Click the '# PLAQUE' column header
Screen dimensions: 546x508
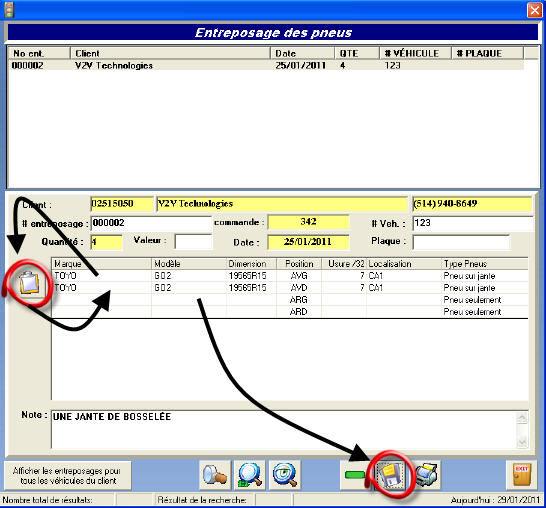(x=488, y=53)
